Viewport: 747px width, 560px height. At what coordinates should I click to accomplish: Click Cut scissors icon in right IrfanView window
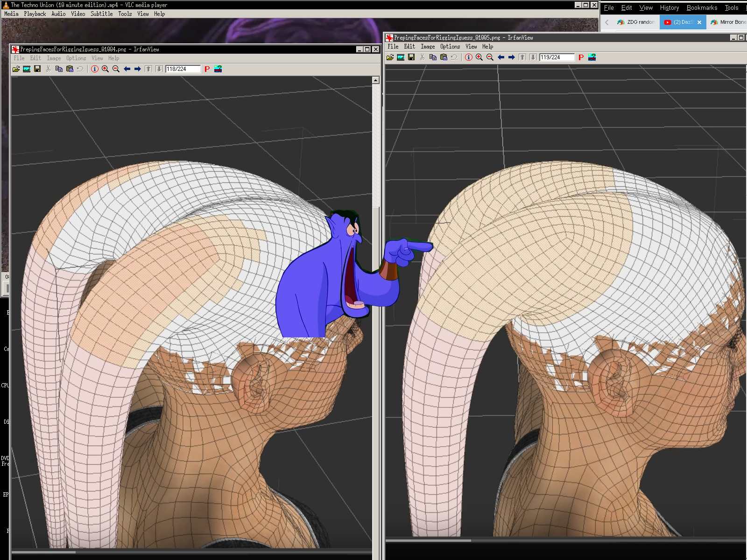422,57
